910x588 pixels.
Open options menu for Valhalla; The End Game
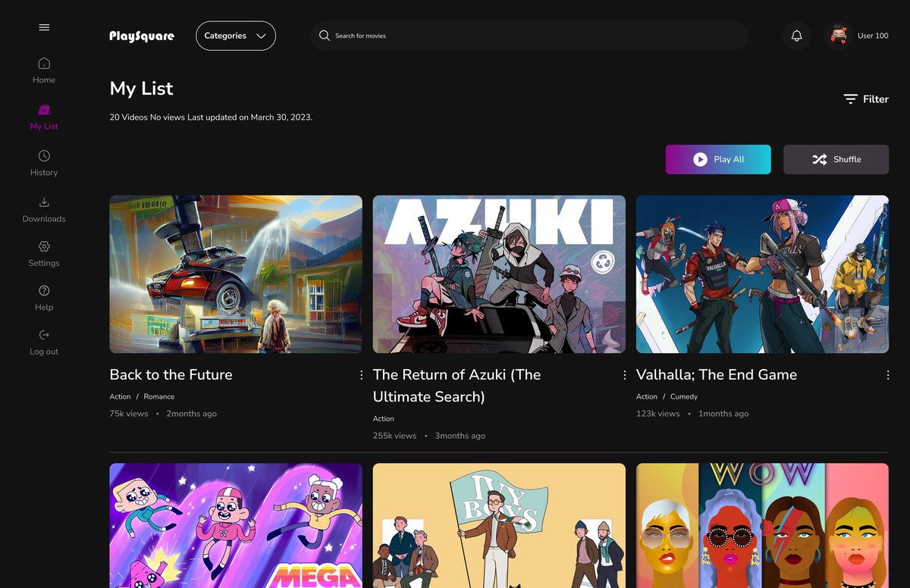pos(887,375)
